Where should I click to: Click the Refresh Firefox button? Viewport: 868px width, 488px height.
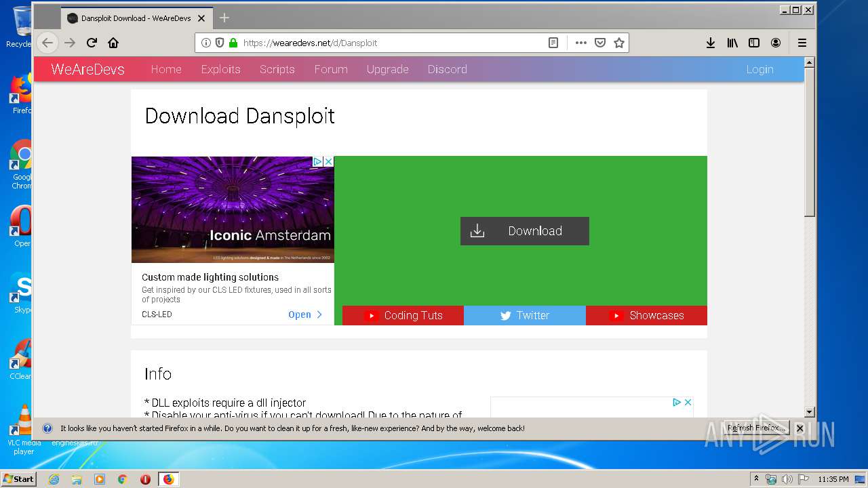click(x=756, y=428)
